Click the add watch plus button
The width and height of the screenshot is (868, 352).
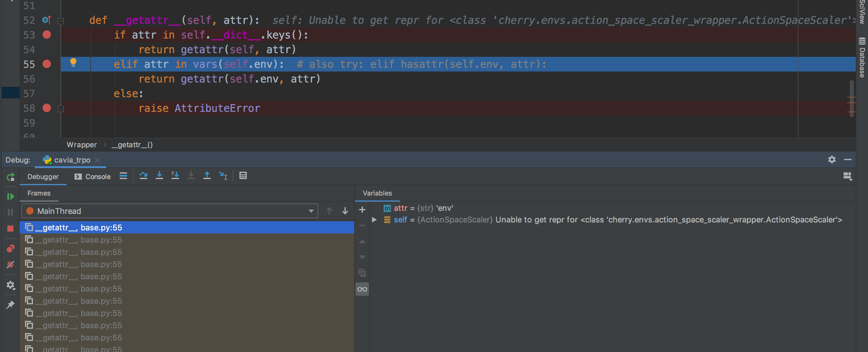(362, 210)
